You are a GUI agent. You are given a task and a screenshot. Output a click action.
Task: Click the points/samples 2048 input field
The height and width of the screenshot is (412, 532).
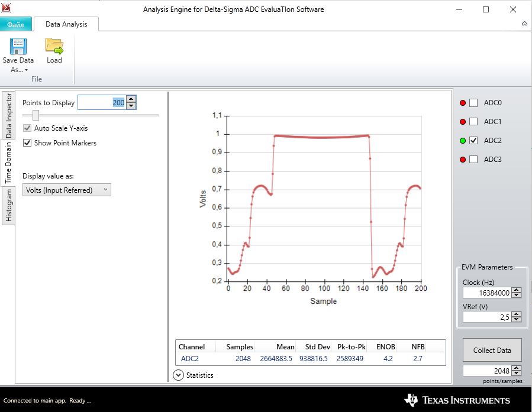click(487, 371)
